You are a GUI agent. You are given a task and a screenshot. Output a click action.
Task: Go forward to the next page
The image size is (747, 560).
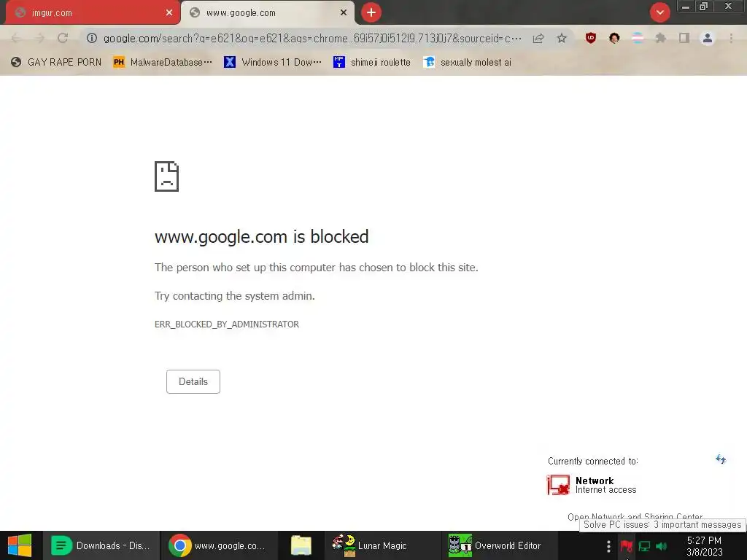[x=39, y=38]
